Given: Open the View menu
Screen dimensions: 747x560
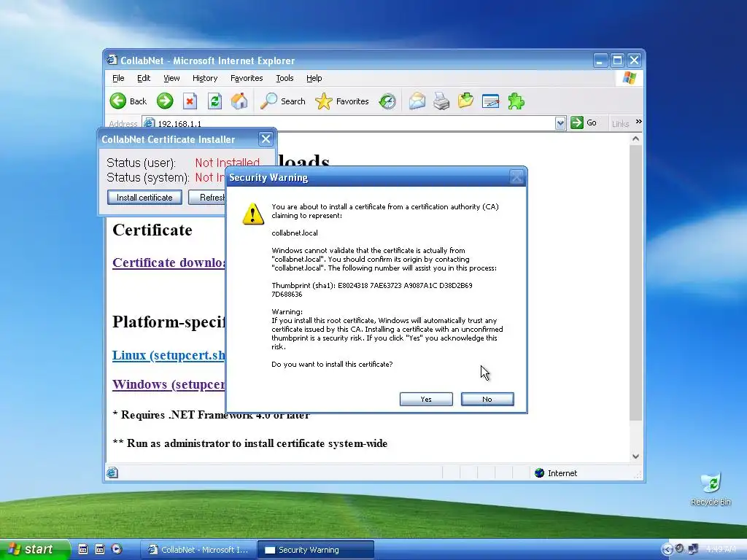Looking at the screenshot, I should click(x=171, y=78).
